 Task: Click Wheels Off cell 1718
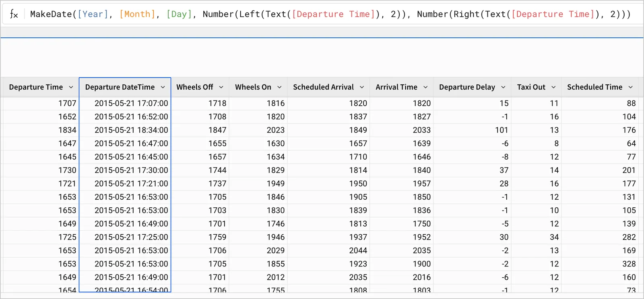click(200, 103)
